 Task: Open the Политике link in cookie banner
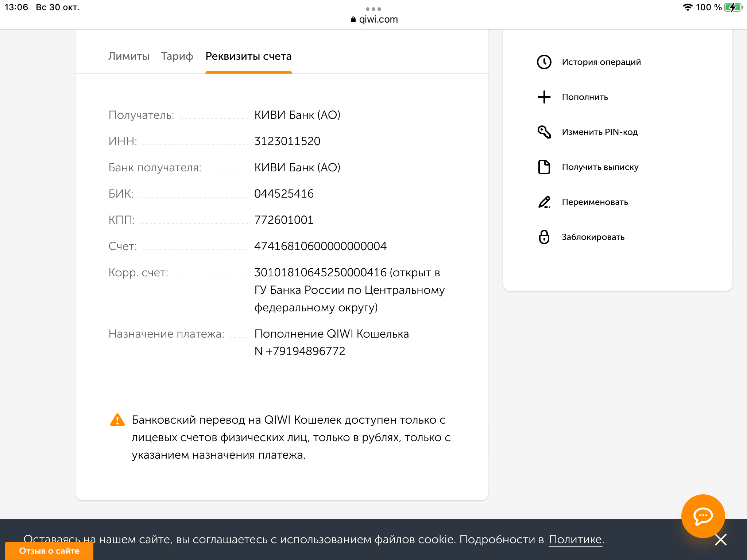tap(575, 539)
